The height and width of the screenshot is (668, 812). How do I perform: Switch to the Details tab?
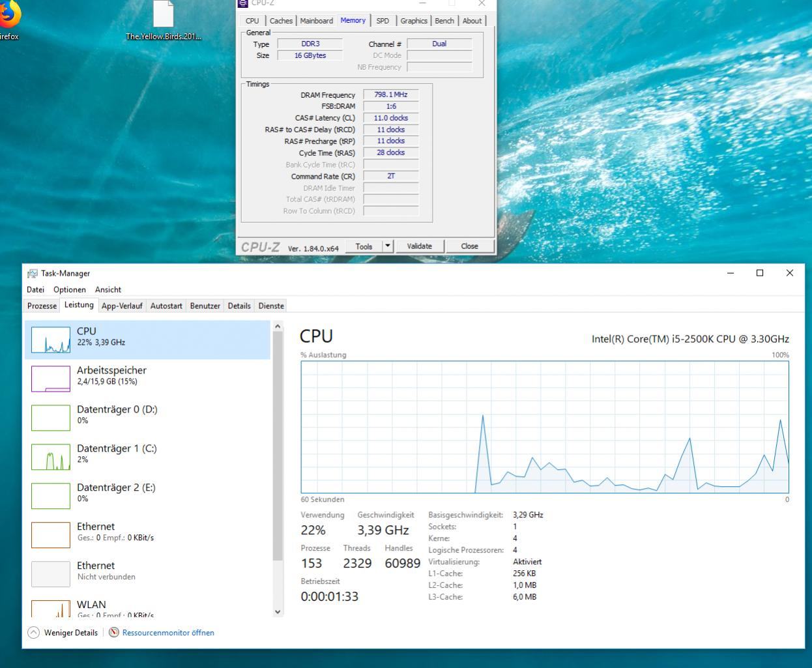pyautogui.click(x=239, y=306)
